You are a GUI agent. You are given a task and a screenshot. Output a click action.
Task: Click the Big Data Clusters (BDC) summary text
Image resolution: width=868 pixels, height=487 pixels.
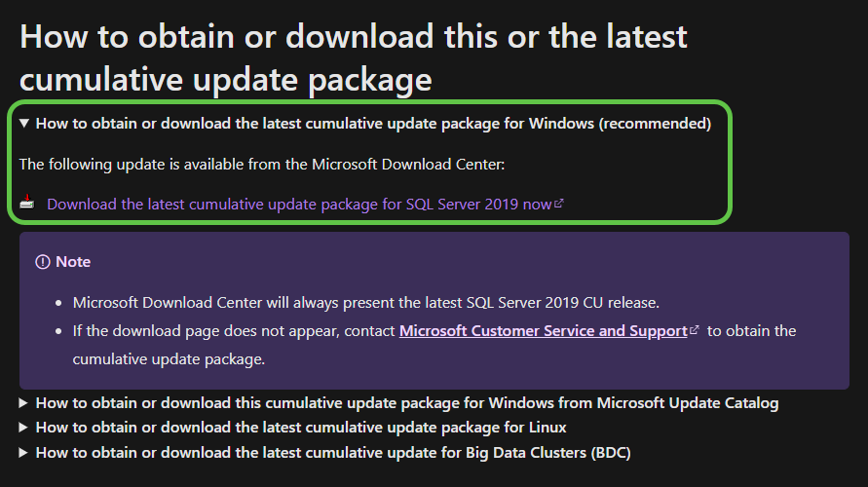pyautogui.click(x=333, y=453)
